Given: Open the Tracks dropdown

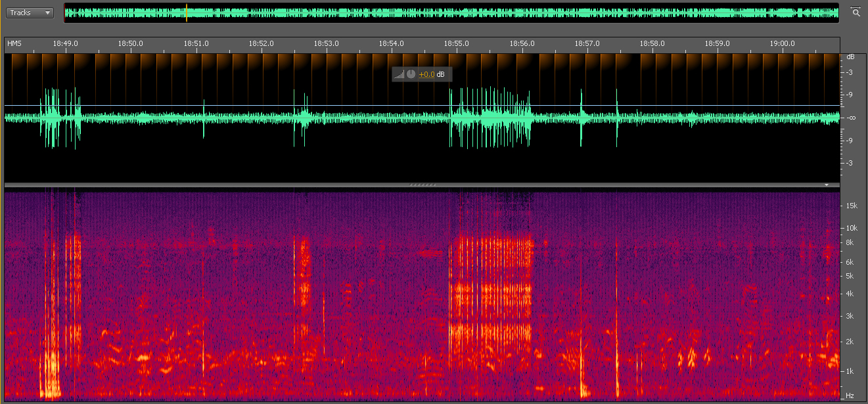Looking at the screenshot, I should tap(30, 12).
